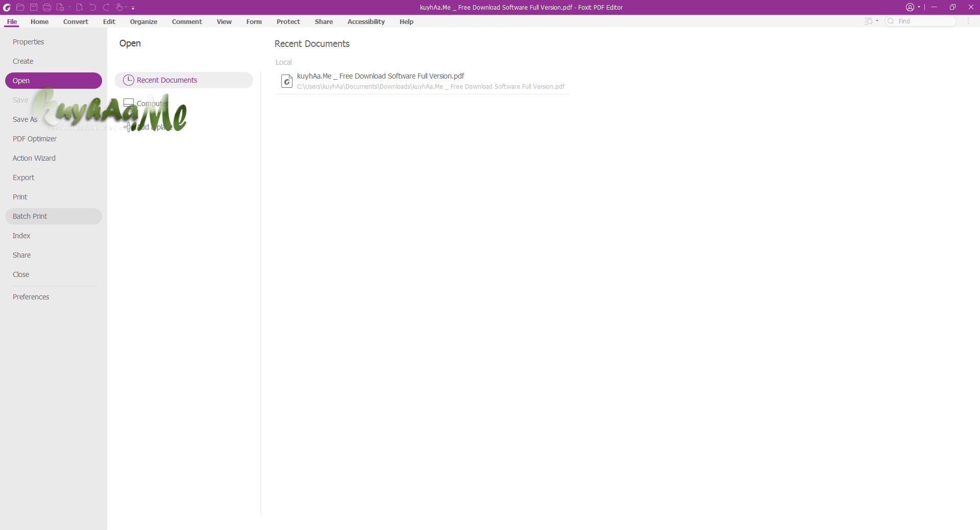Open Preferences from the File sidebar

pyautogui.click(x=54, y=297)
